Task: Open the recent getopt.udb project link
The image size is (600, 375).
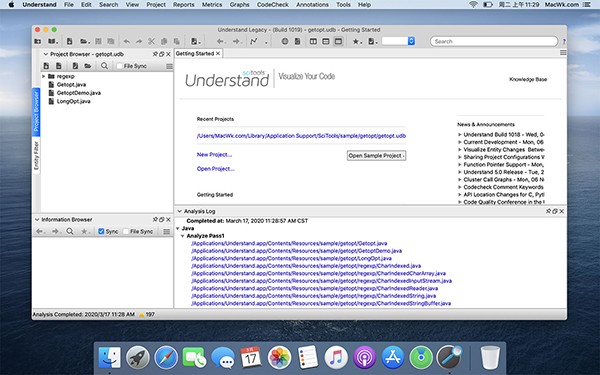Action: point(301,136)
